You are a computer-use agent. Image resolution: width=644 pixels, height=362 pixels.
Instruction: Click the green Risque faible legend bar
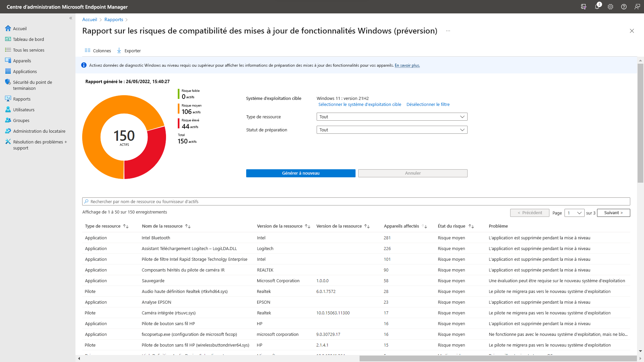[x=178, y=94]
